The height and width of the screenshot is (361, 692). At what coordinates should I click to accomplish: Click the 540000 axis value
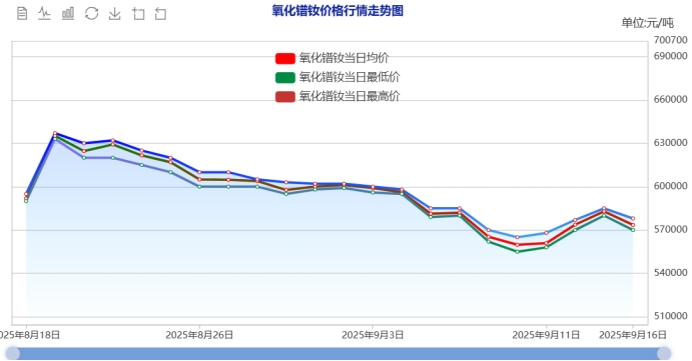pos(670,273)
